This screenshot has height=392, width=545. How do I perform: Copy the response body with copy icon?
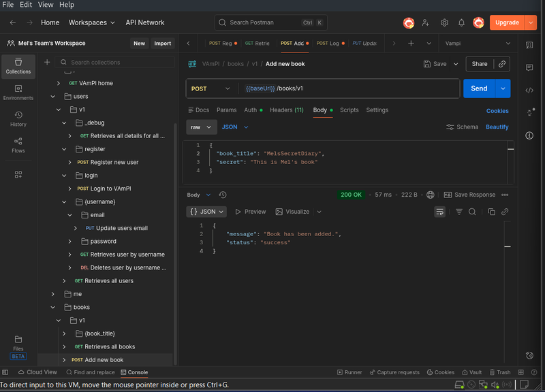[x=491, y=212]
